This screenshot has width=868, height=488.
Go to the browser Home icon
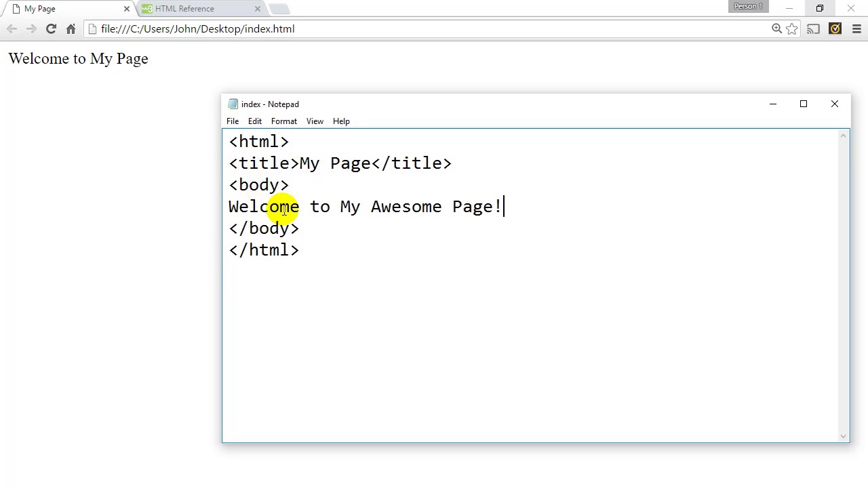pyautogui.click(x=71, y=29)
